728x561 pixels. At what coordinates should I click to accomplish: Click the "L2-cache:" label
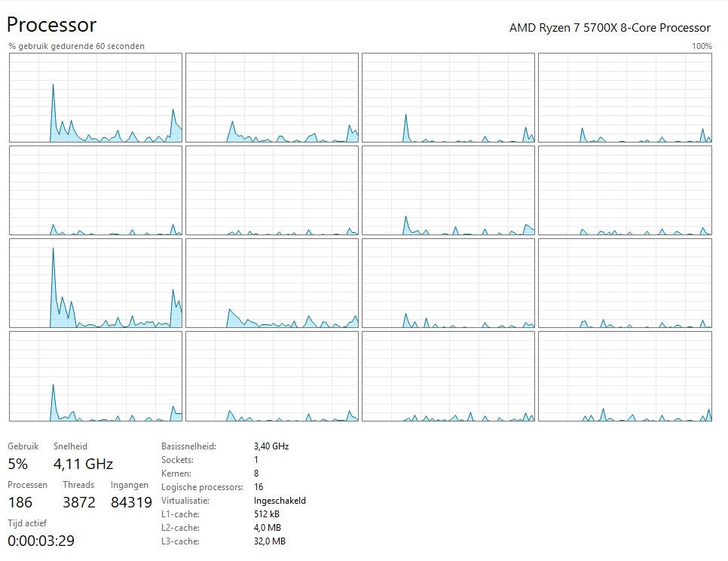pos(180,528)
